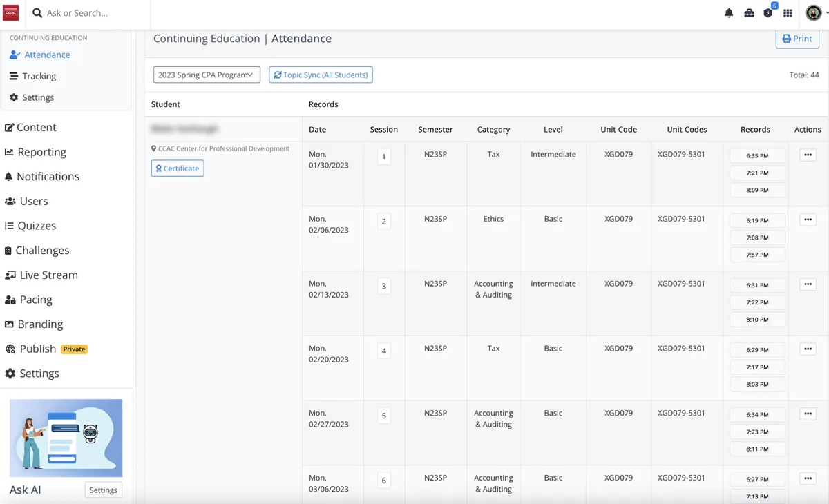Click the lightning hexagon icon with badge 6
The width and height of the screenshot is (829, 504).
pyautogui.click(x=768, y=12)
